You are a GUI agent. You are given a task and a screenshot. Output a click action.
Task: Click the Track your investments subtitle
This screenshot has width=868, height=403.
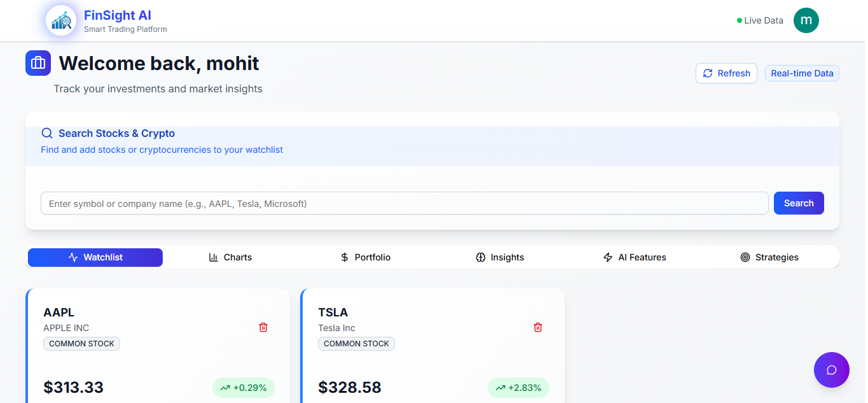(x=158, y=89)
